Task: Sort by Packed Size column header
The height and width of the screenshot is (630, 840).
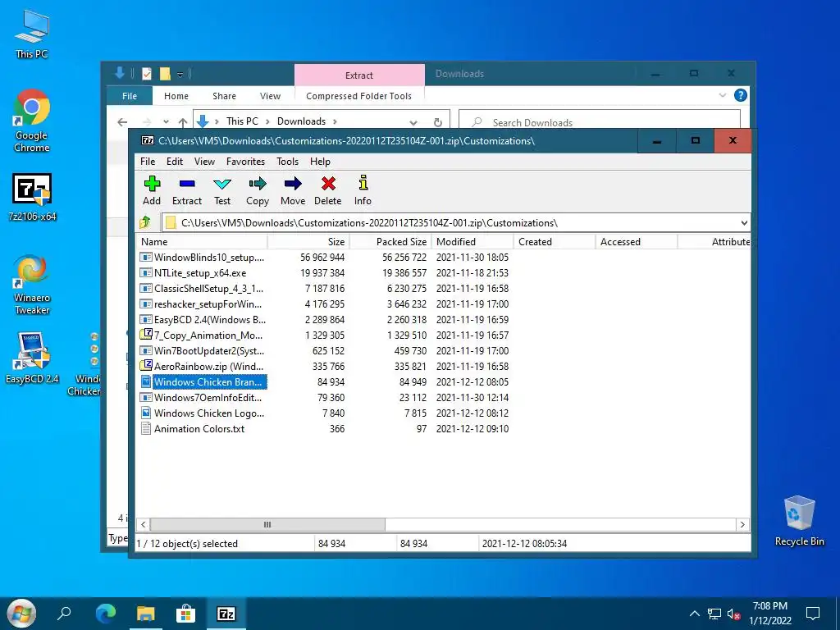Action: tap(390, 242)
